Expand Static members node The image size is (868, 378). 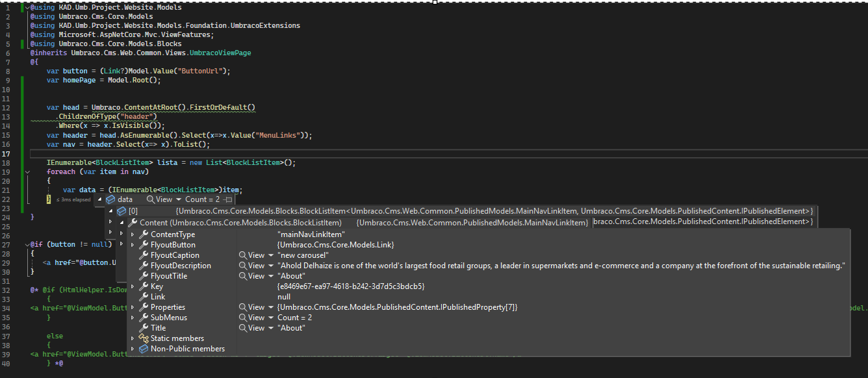pyautogui.click(x=133, y=338)
